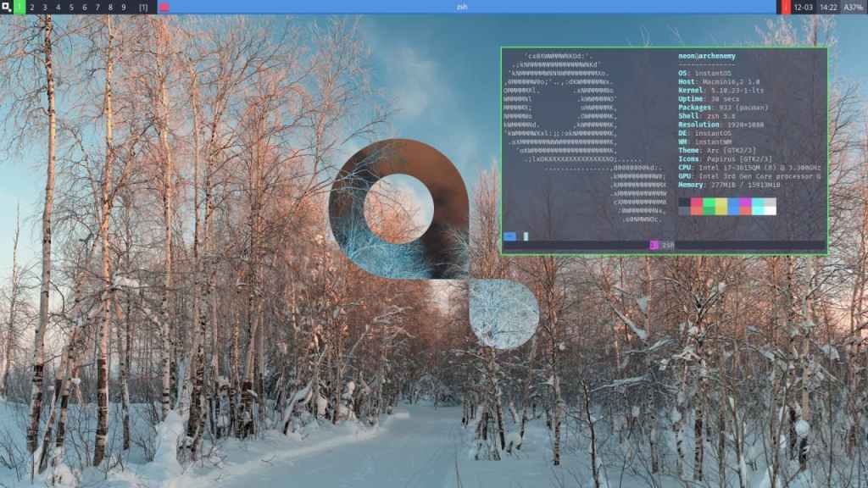Select workspace tag 9
The width and height of the screenshot is (868, 488).
123,7
